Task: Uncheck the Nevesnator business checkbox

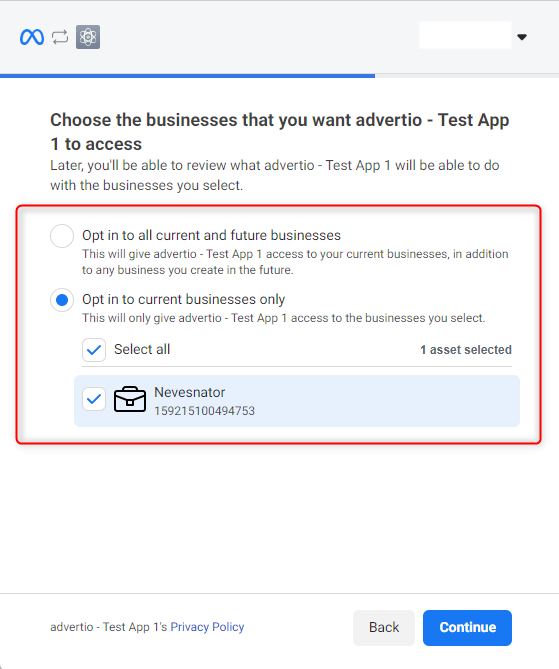Action: coord(94,399)
